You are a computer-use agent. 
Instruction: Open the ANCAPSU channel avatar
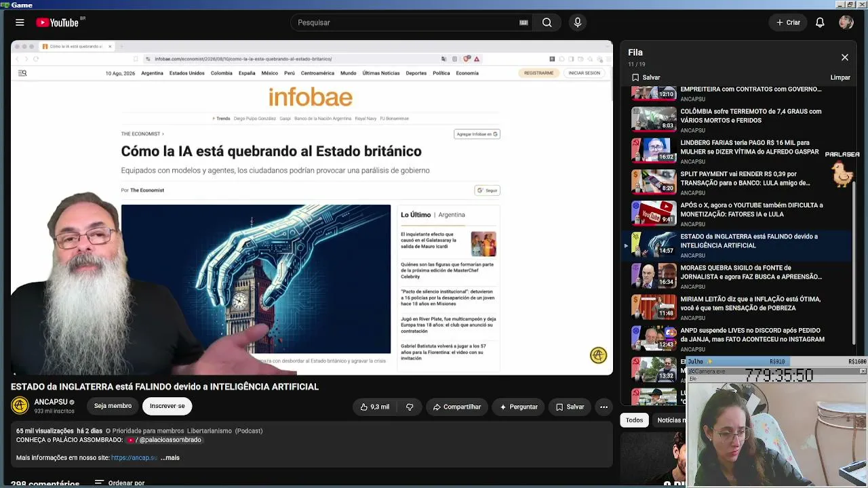click(x=20, y=406)
